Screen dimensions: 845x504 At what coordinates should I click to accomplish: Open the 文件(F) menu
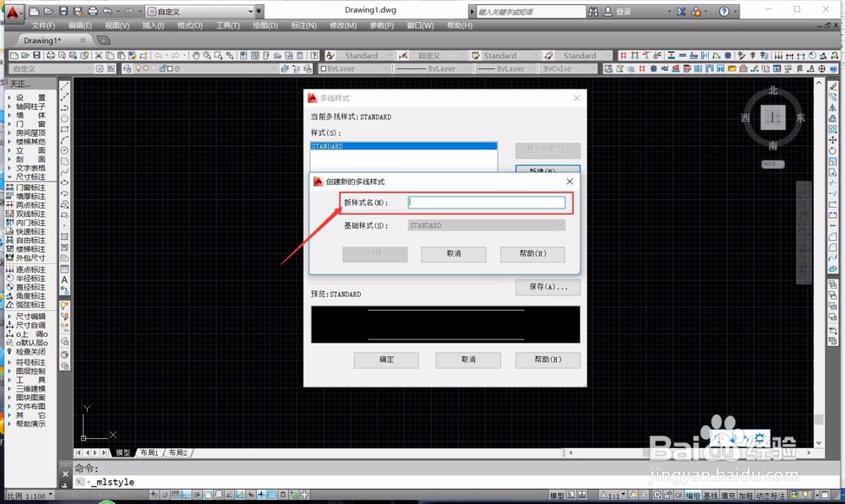click(x=43, y=25)
